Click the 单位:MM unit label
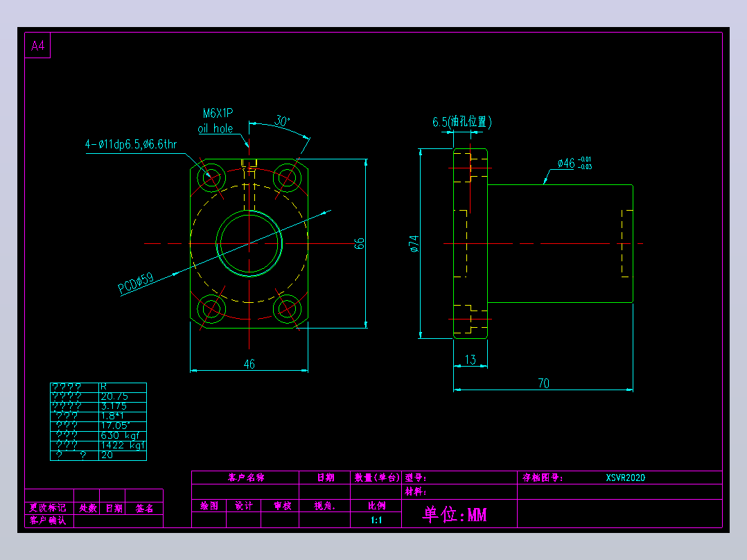The width and height of the screenshot is (747, 560). click(x=455, y=514)
